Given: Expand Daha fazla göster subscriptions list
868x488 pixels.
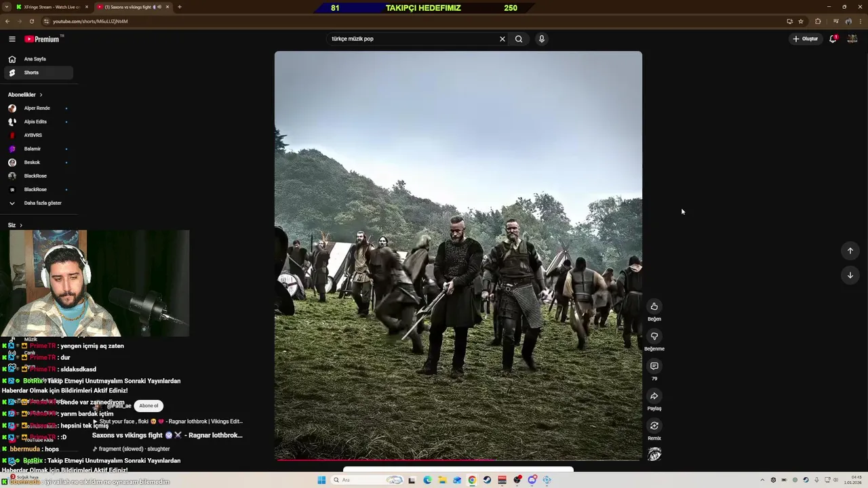Looking at the screenshot, I should [39, 203].
